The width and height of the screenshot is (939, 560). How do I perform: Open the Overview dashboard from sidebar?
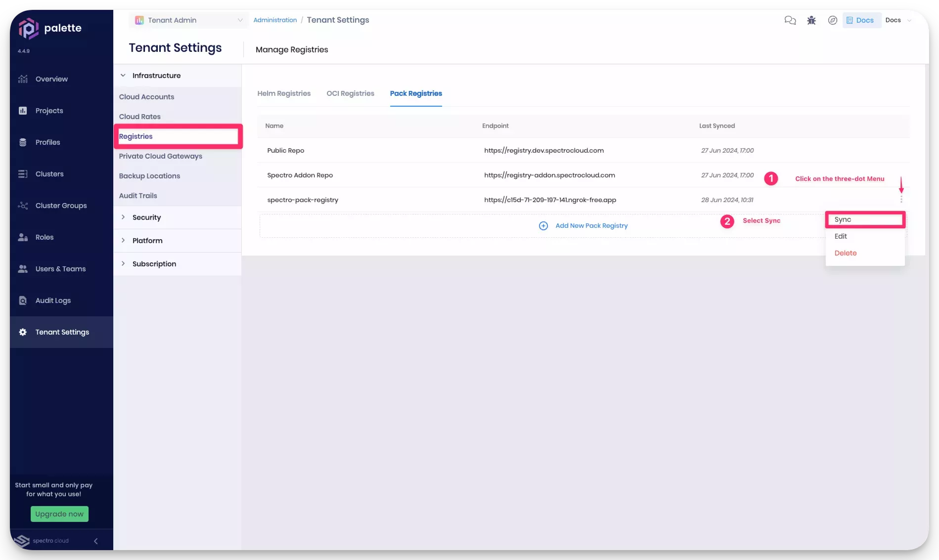51,79
